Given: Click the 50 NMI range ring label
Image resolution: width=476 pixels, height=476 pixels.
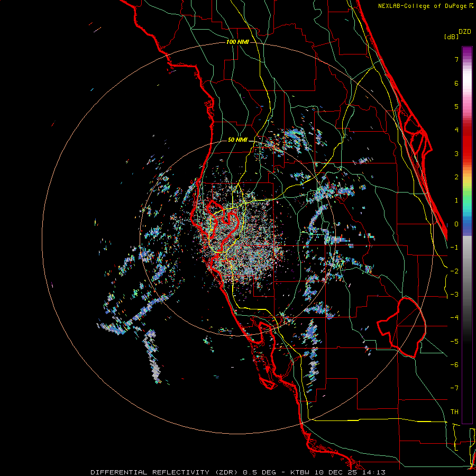Looking at the screenshot, I should (x=237, y=140).
